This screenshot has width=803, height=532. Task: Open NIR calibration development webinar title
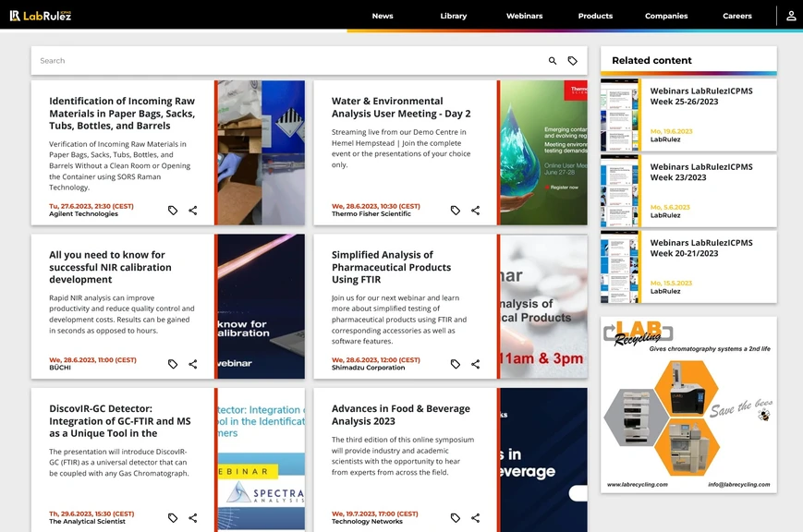tap(110, 267)
